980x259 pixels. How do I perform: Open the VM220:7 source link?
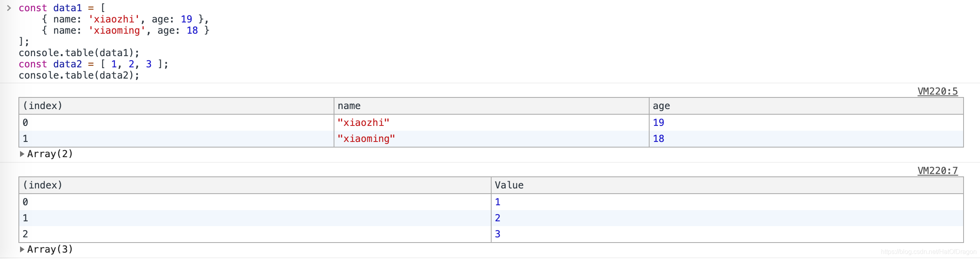[x=937, y=171]
